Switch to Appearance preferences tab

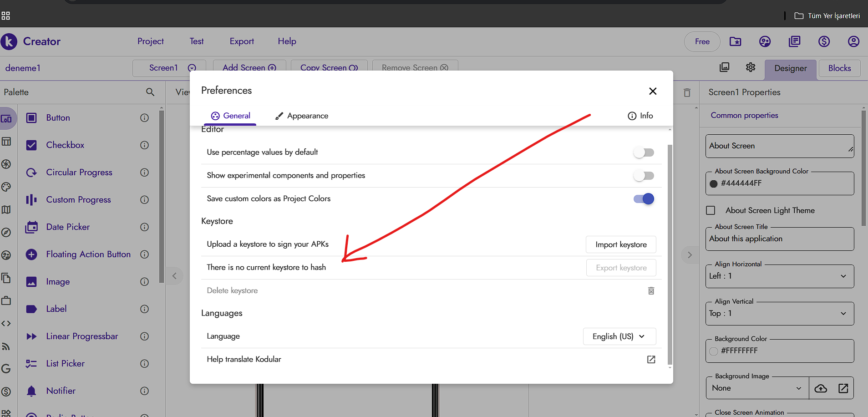click(x=302, y=116)
